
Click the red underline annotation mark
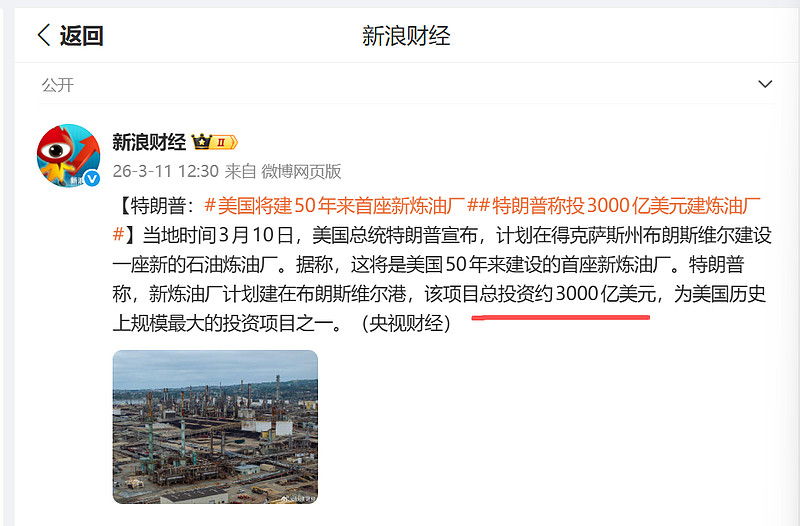pos(561,317)
